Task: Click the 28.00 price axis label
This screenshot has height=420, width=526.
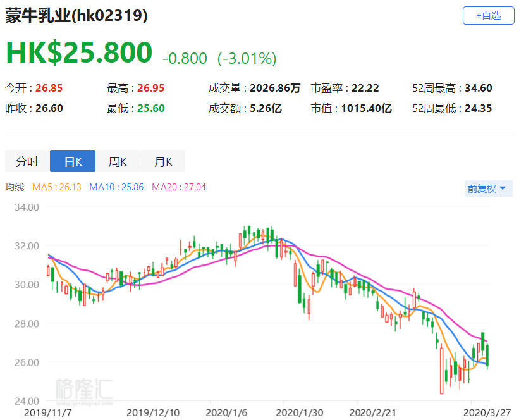Action: pos(27,324)
